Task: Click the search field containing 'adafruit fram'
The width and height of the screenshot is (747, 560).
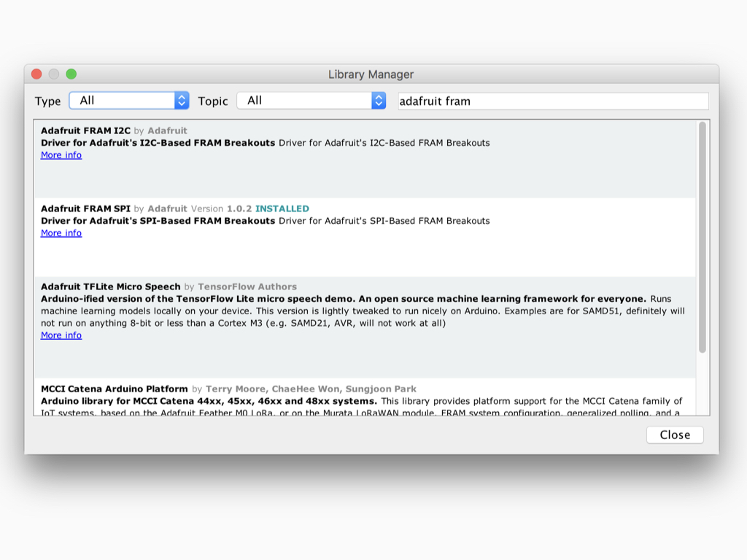Action: click(x=553, y=101)
